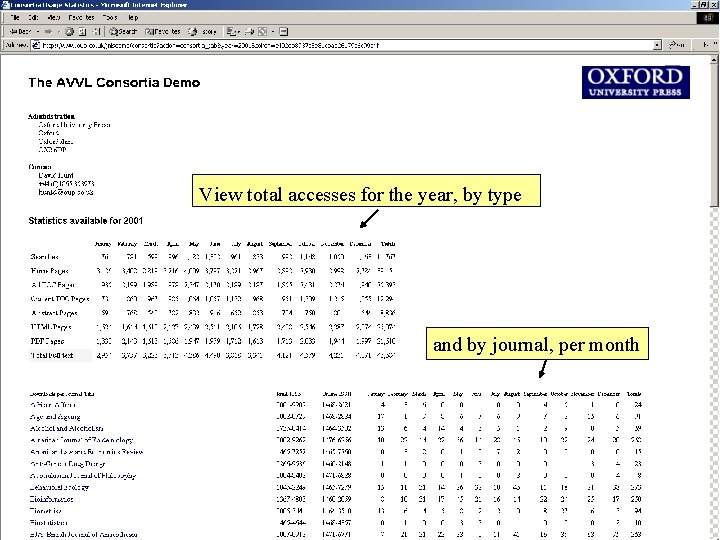This screenshot has width=720, height=540.
Task: Click the Discuss toolbar icon
Action: tap(284, 32)
